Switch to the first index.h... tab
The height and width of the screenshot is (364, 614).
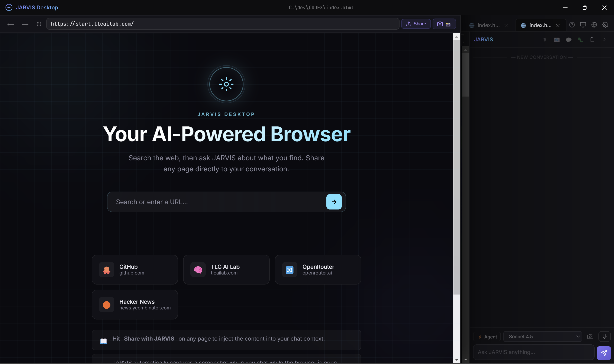click(488, 25)
